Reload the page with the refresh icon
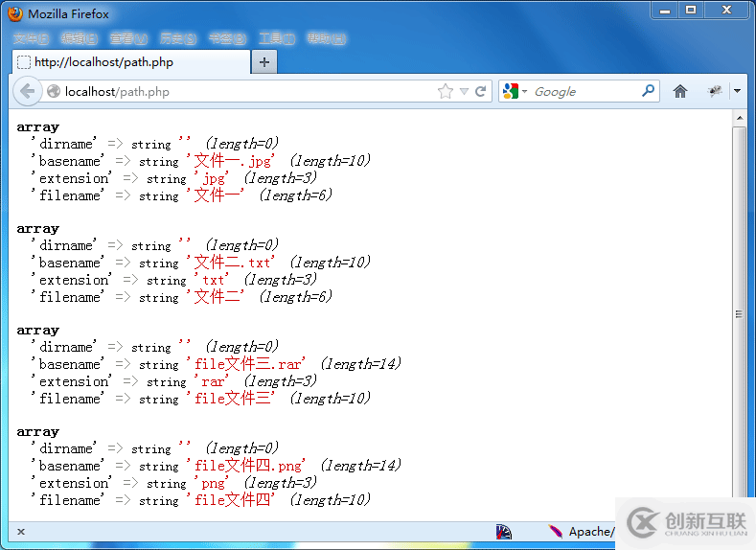Image resolution: width=756 pixels, height=550 pixels. tap(481, 92)
